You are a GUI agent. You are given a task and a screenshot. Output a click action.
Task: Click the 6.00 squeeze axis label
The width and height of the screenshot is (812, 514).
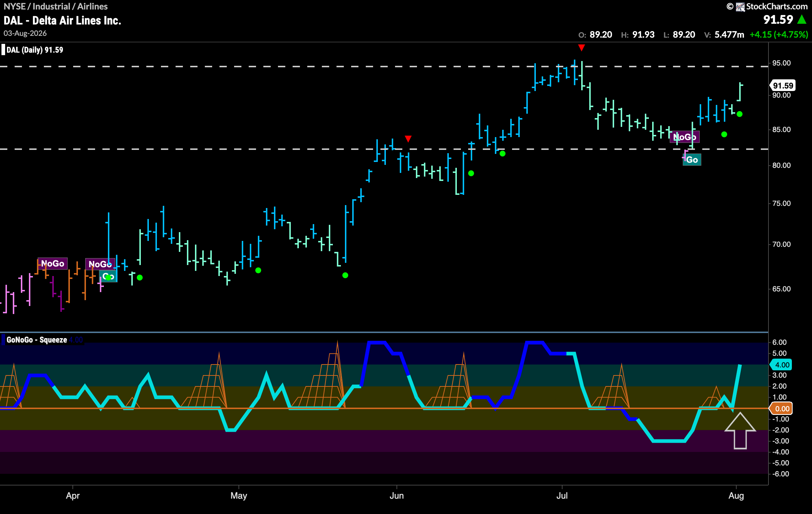[779, 343]
